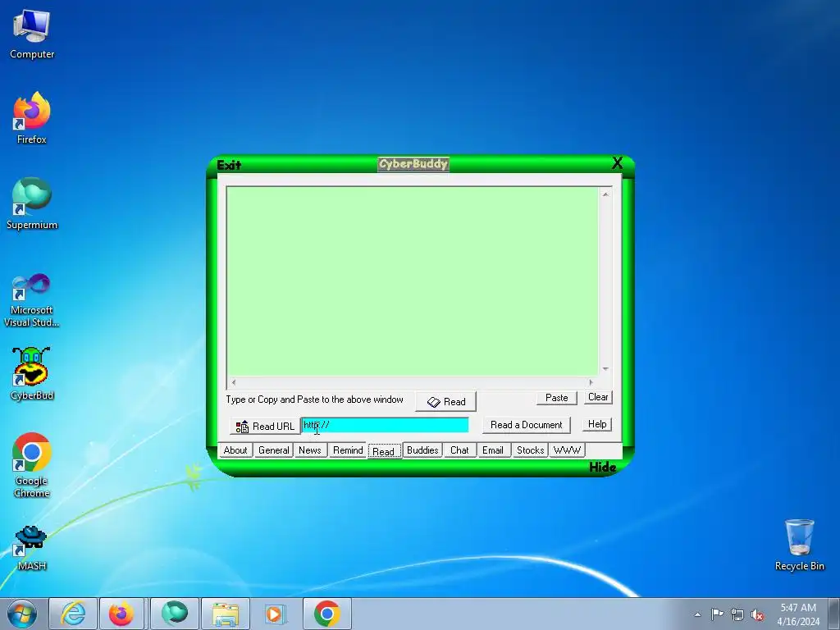The width and height of the screenshot is (840, 630).
Task: Open the Action Center flag icon
Action: (717, 614)
